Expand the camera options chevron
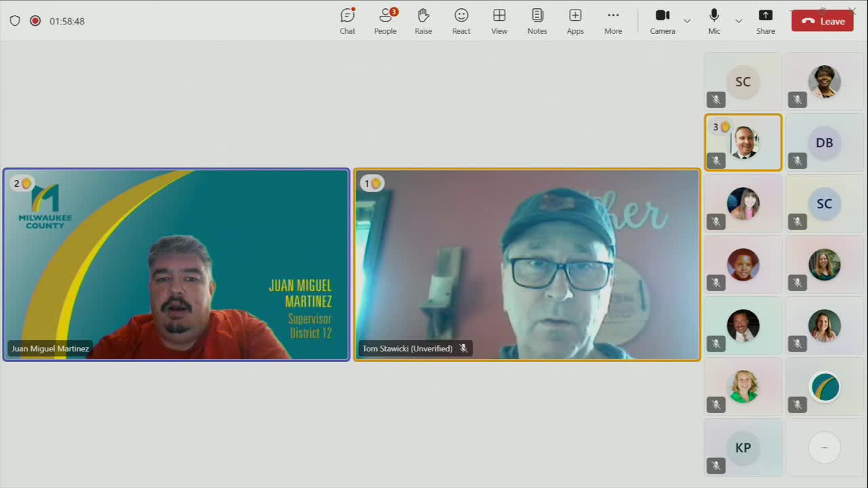This screenshot has width=868, height=488. click(x=687, y=21)
